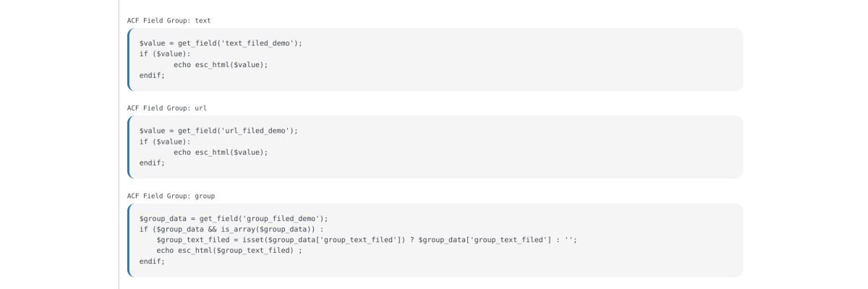Click the echo esc_html line in text block
The height and width of the screenshot is (289, 868).
221,64
